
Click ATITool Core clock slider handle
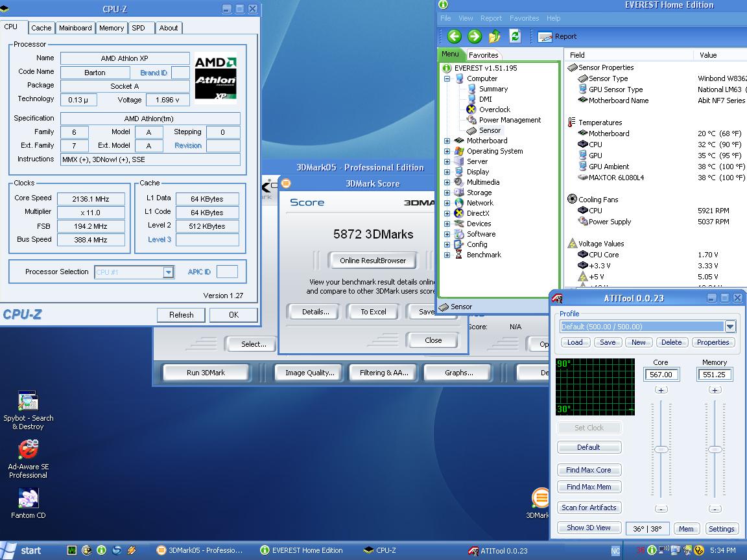(661, 450)
